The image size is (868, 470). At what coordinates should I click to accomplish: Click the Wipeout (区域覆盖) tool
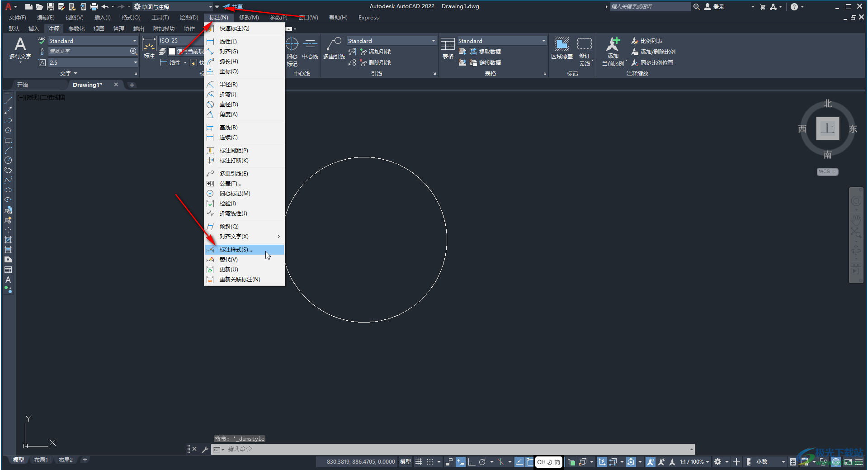click(x=562, y=49)
